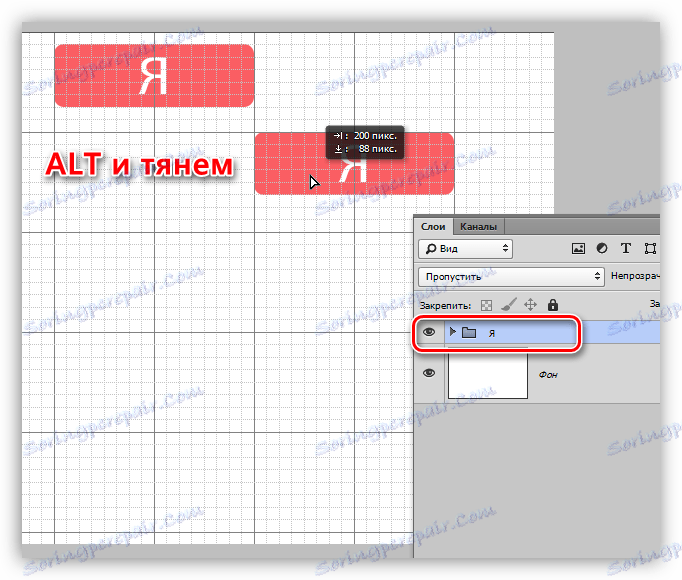Select the adjustment layer filter icon
Screen dimensions: 682x580
(602, 248)
